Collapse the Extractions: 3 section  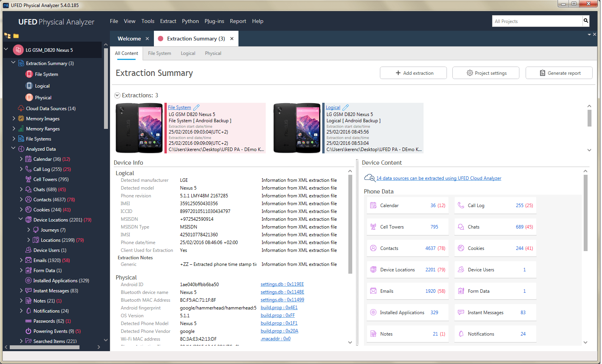[117, 95]
